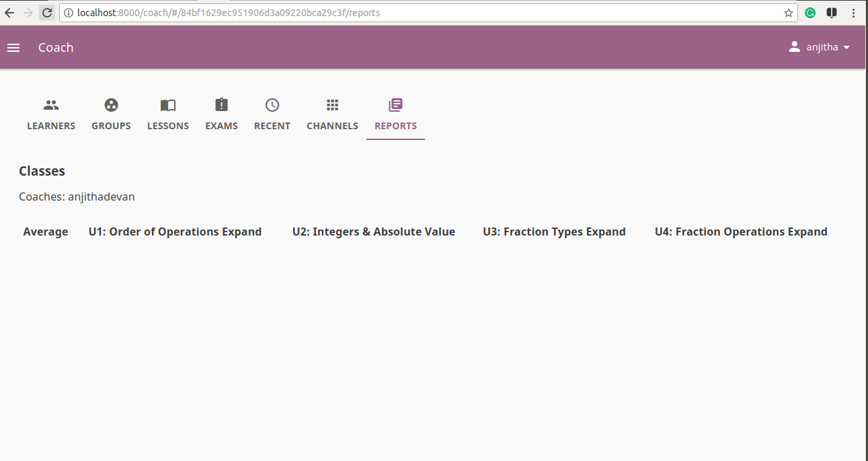Select the REPORTS tab label
Viewport: 868px width, 461px height.
click(x=396, y=126)
